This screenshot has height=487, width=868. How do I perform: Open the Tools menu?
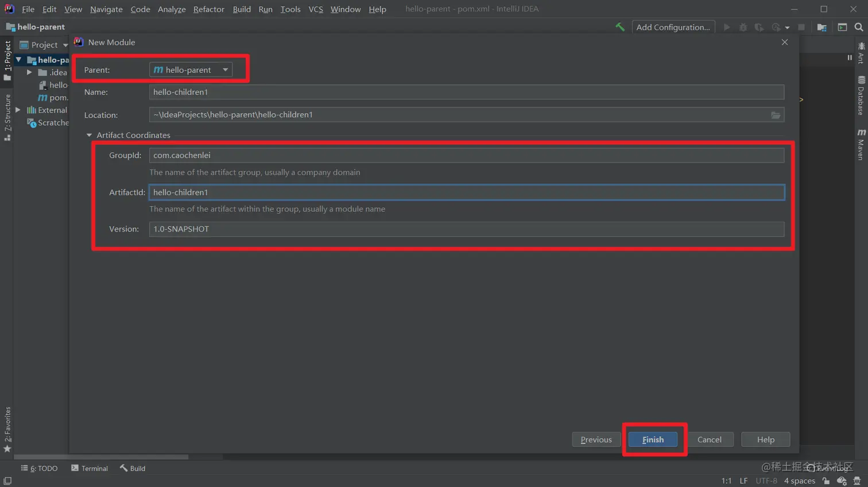(290, 9)
